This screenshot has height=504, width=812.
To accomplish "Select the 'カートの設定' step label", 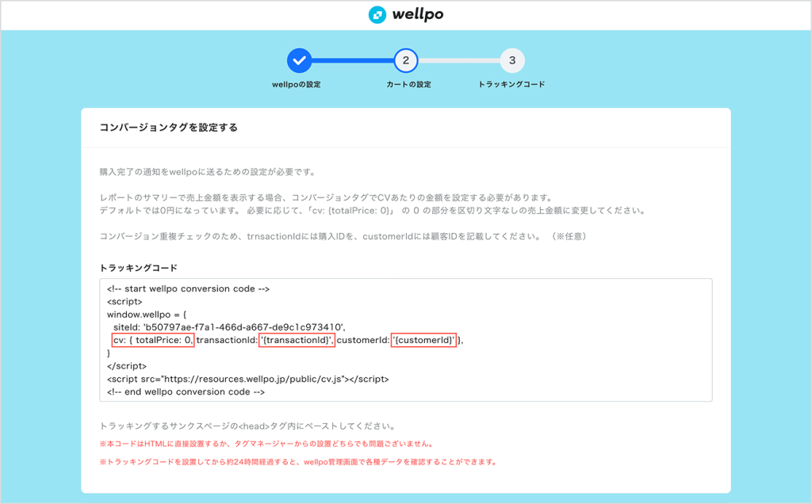I will point(405,84).
